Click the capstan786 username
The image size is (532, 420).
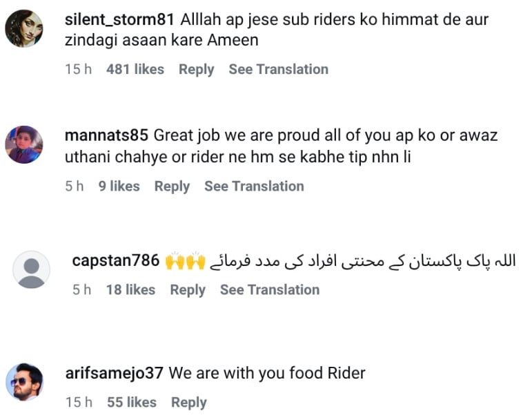116,260
